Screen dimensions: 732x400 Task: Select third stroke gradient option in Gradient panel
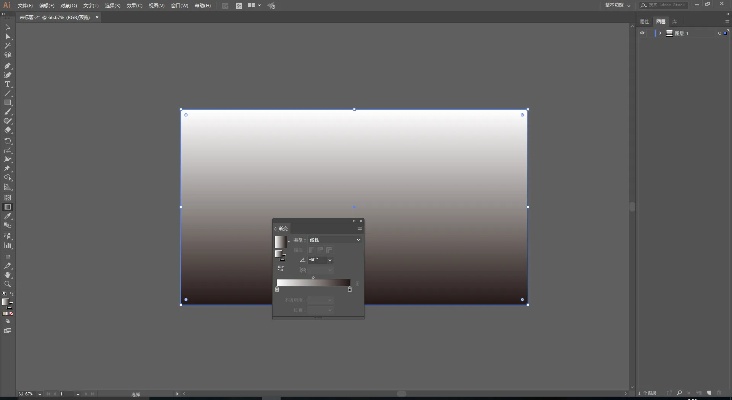329,250
